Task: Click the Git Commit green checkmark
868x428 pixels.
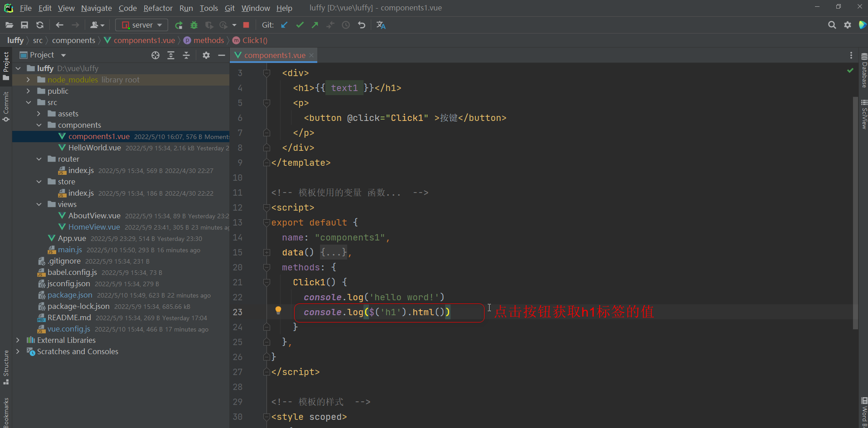Action: 300,25
